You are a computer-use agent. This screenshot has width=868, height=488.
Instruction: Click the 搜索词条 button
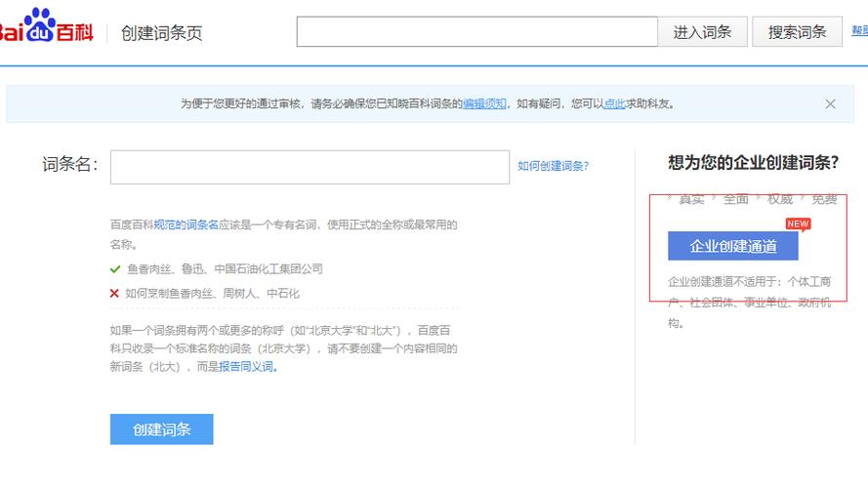click(x=797, y=31)
